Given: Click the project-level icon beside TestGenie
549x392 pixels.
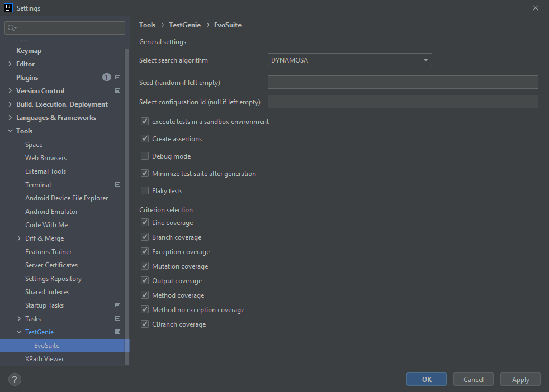Looking at the screenshot, I should pyautogui.click(x=117, y=332).
